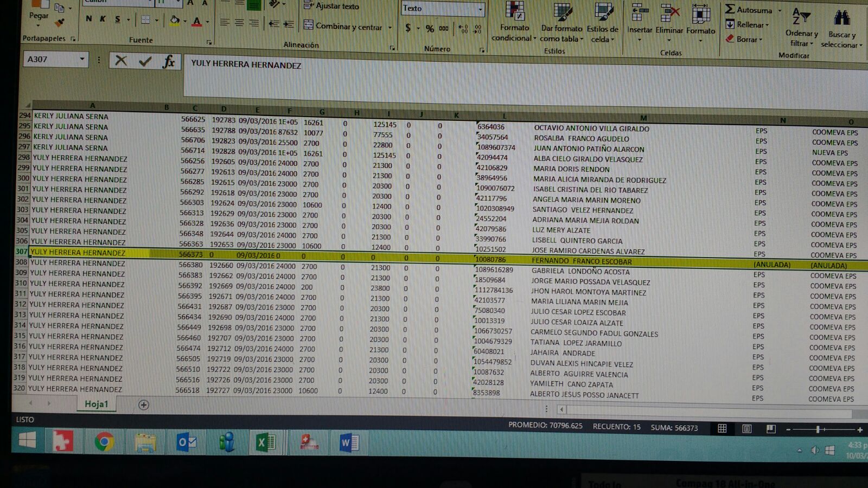Viewport: 868px width, 488px height.
Task: Switch to Page Layout view in the status bar
Action: coord(746,429)
